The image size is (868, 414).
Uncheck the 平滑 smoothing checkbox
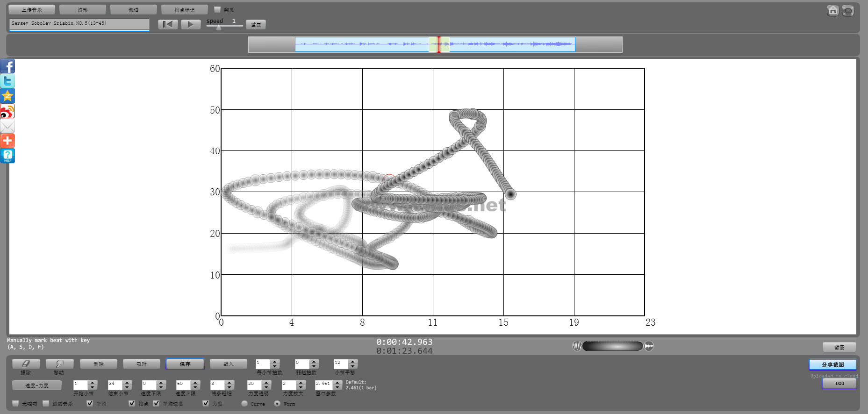pyautogui.click(x=90, y=403)
